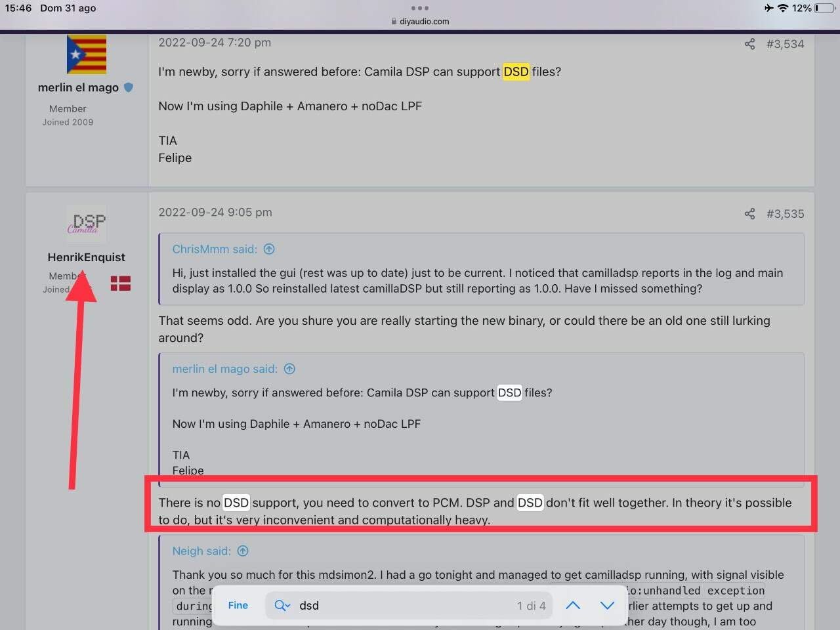This screenshot has width=840, height=630.
Task: Open 'merlin el mago said:' quote link
Action: click(225, 369)
